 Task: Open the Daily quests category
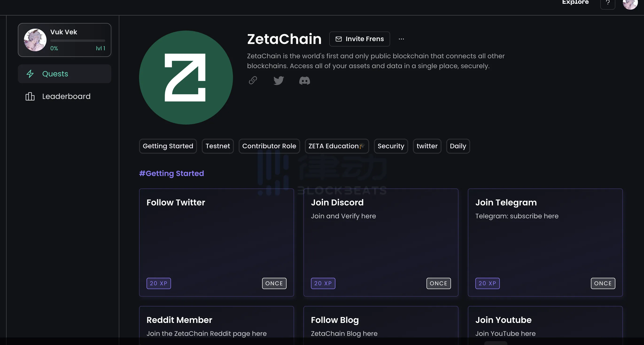pos(458,146)
